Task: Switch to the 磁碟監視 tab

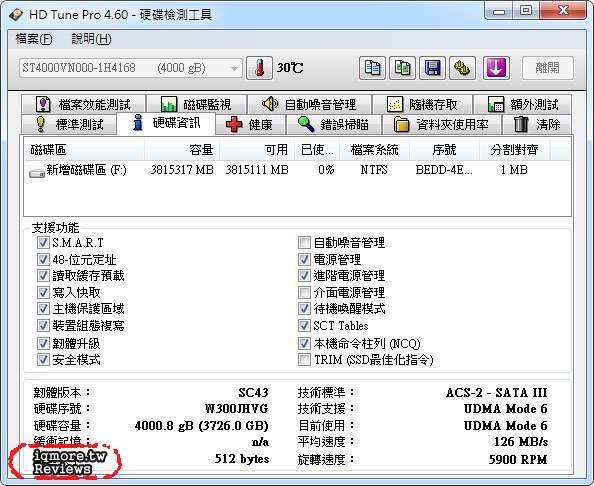Action: (x=197, y=104)
